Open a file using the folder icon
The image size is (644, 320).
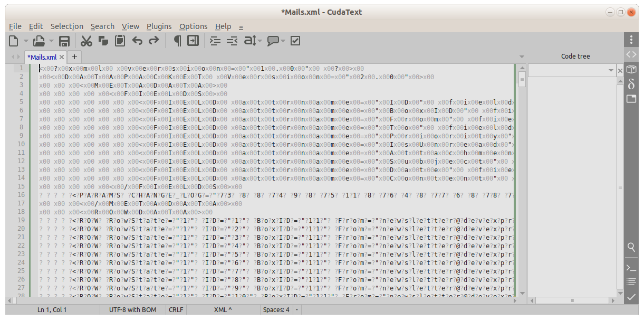(x=39, y=41)
